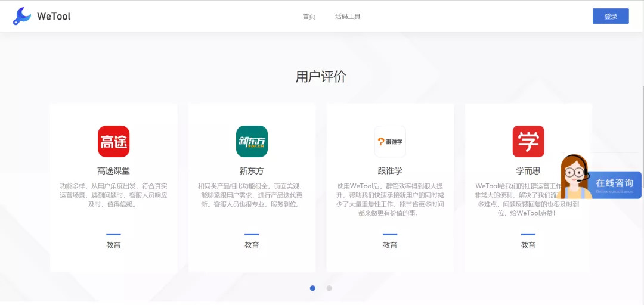
Task: Click the 跟谁学 logo icon
Action: click(x=390, y=141)
